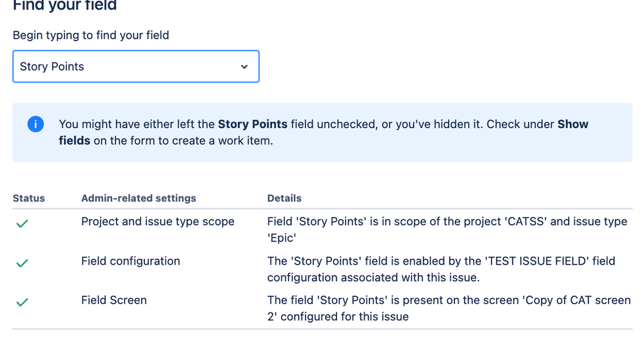Click the green checkmark for Project and issue type scope

pos(22,224)
